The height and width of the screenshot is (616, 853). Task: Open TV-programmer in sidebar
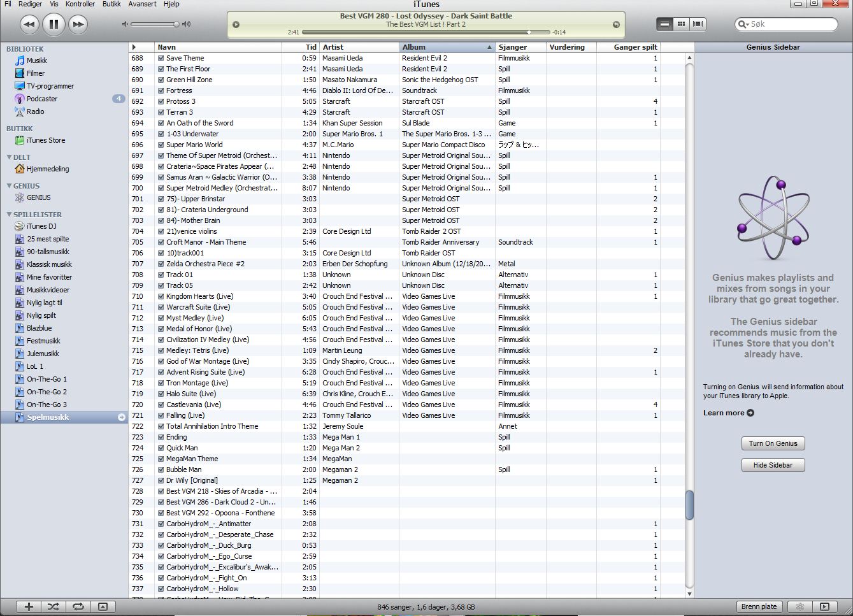pyautogui.click(x=50, y=86)
